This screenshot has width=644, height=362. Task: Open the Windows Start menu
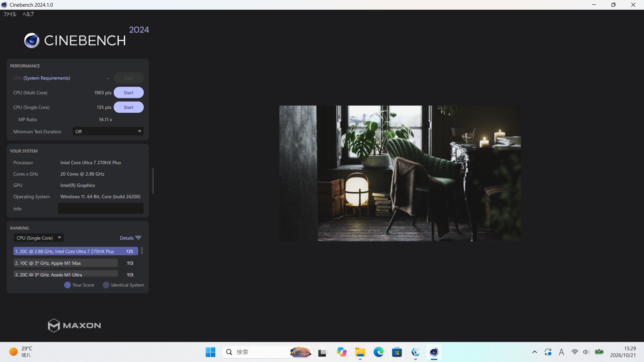tap(210, 352)
